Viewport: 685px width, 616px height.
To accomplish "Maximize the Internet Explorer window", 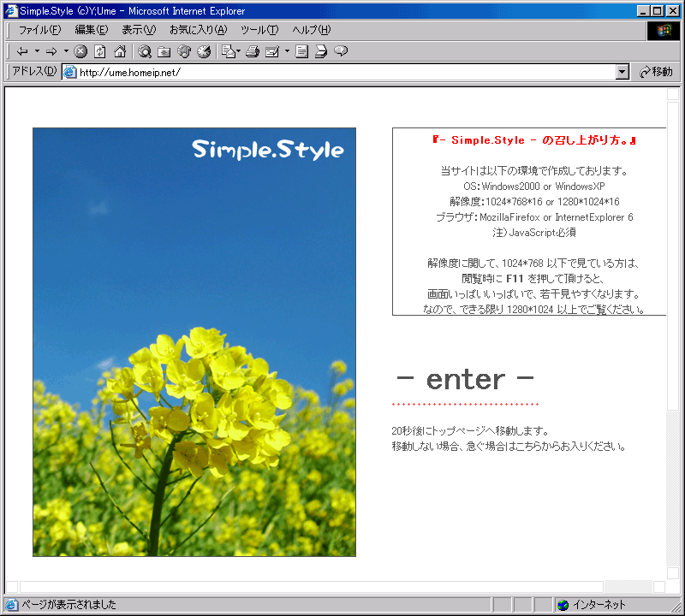I will (x=657, y=11).
